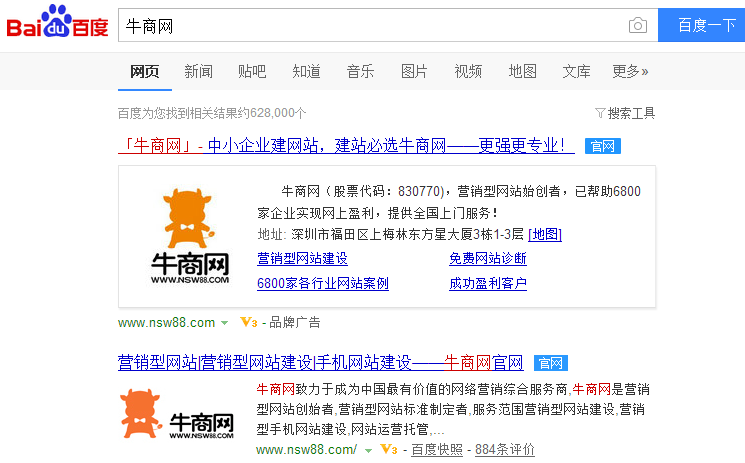This screenshot has height=463, width=745.
Task: Open the 6800家各行业网站案例 link
Action: (x=323, y=284)
